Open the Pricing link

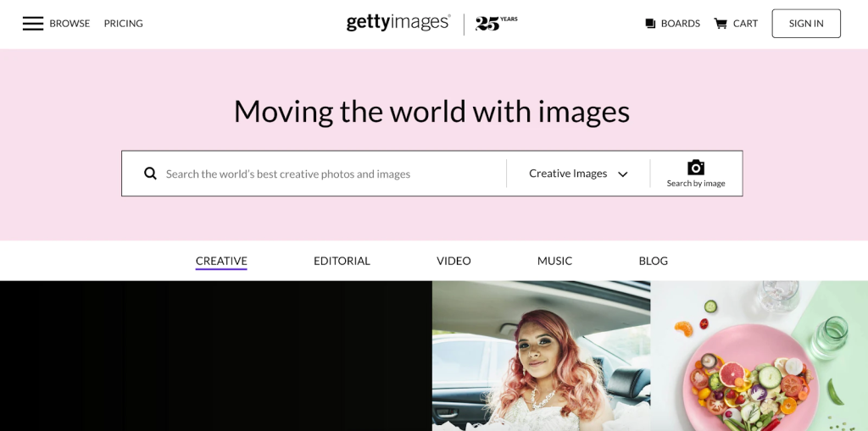tap(124, 23)
